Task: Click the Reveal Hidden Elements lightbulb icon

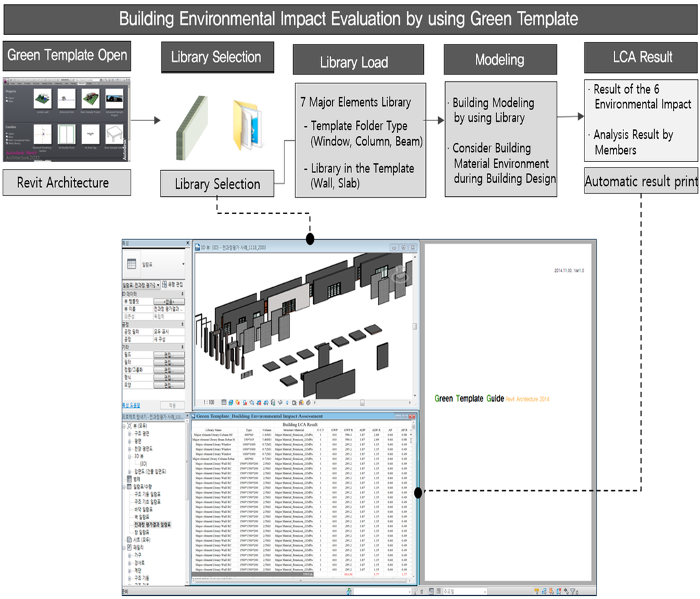Action: tap(287, 402)
